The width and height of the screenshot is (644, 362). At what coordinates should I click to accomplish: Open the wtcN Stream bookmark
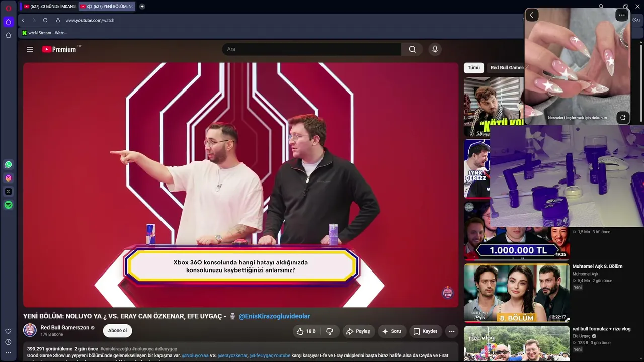(45, 33)
